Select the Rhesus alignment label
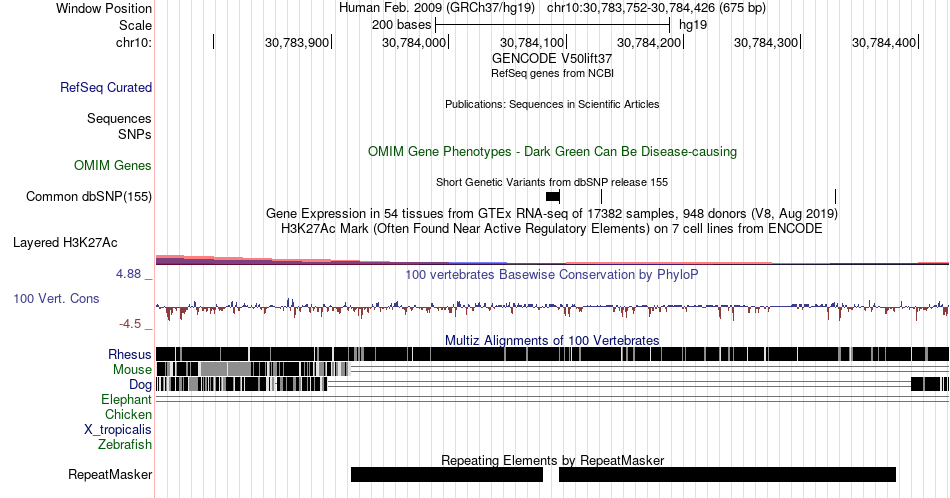 (x=130, y=354)
